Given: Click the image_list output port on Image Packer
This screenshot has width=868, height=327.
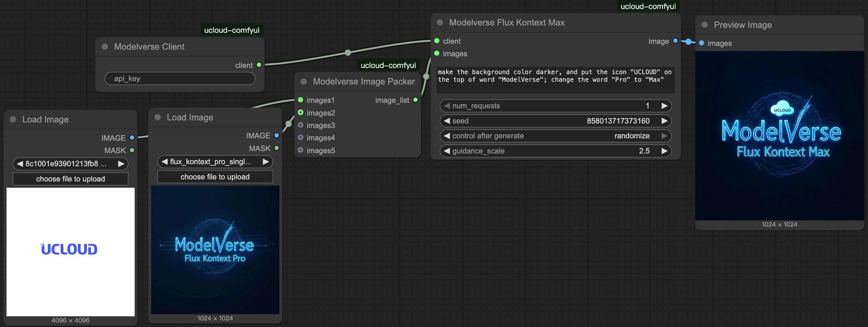Looking at the screenshot, I should pyautogui.click(x=415, y=100).
